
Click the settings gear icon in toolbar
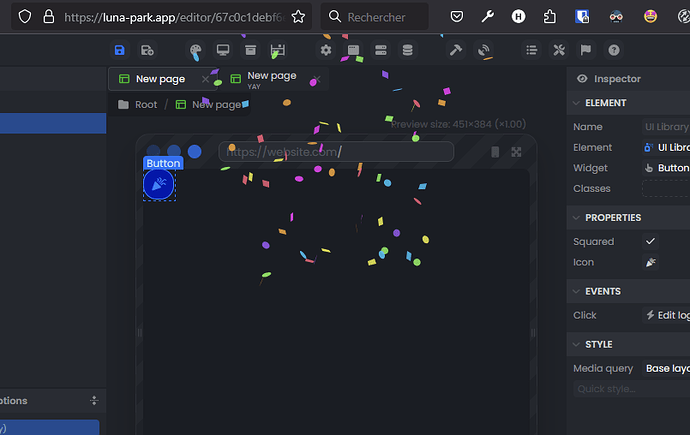coord(326,50)
